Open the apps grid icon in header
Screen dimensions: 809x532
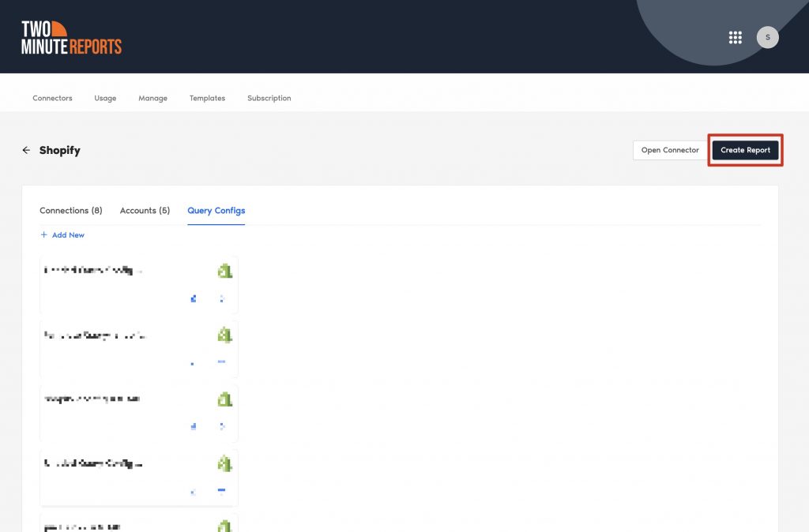click(x=735, y=37)
